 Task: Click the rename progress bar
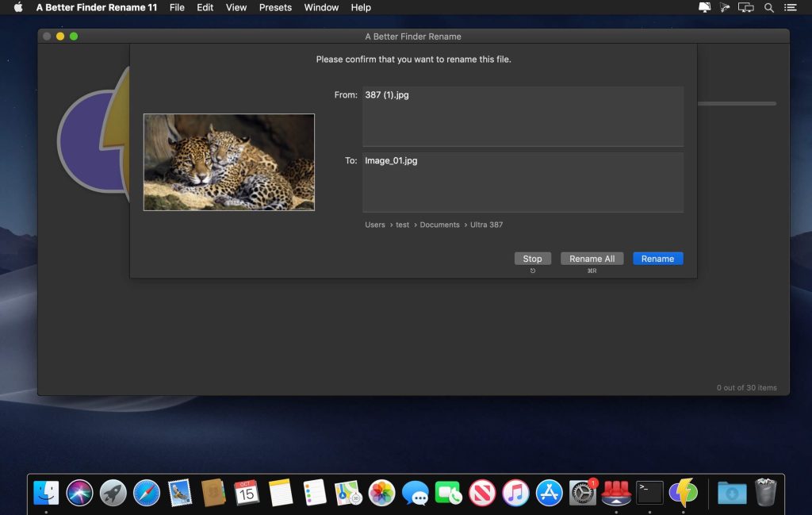[x=737, y=104]
